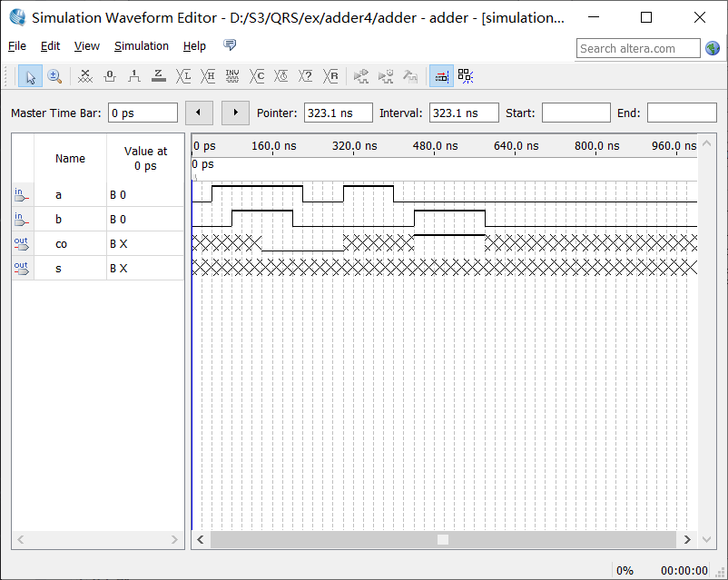Open the View menu
This screenshot has height=580, width=728.
click(x=87, y=46)
